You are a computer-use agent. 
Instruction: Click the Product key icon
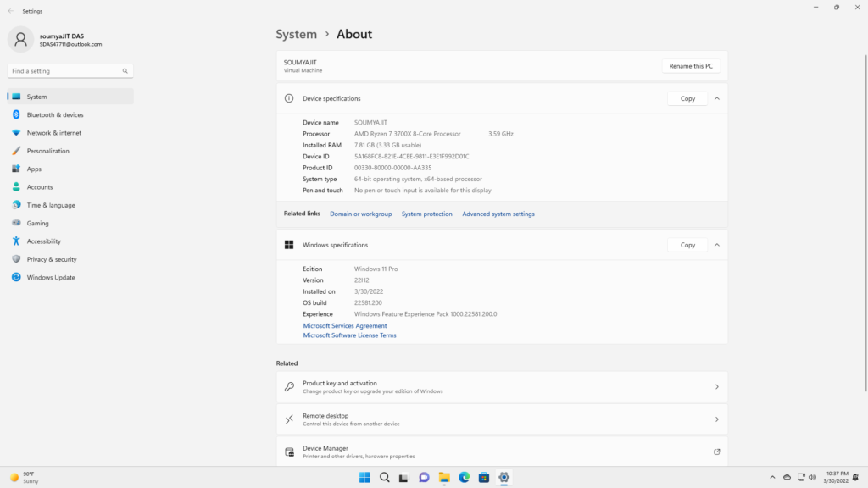(289, 386)
